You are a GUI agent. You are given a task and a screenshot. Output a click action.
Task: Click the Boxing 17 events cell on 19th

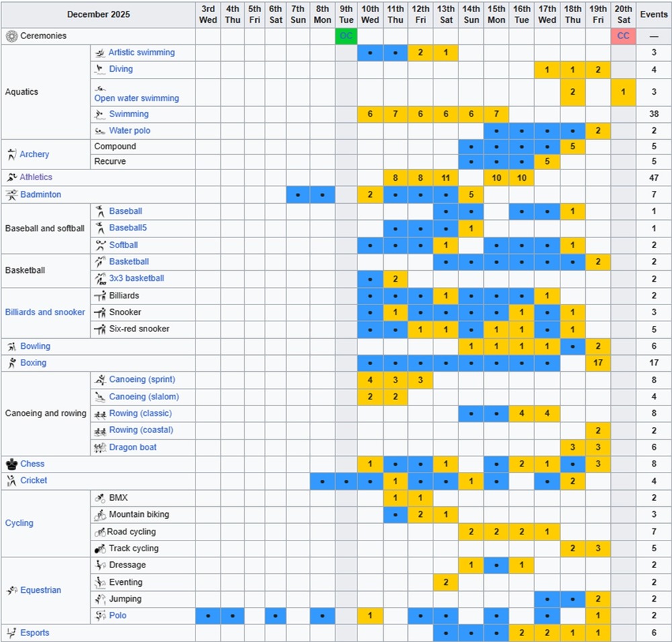[x=597, y=363]
